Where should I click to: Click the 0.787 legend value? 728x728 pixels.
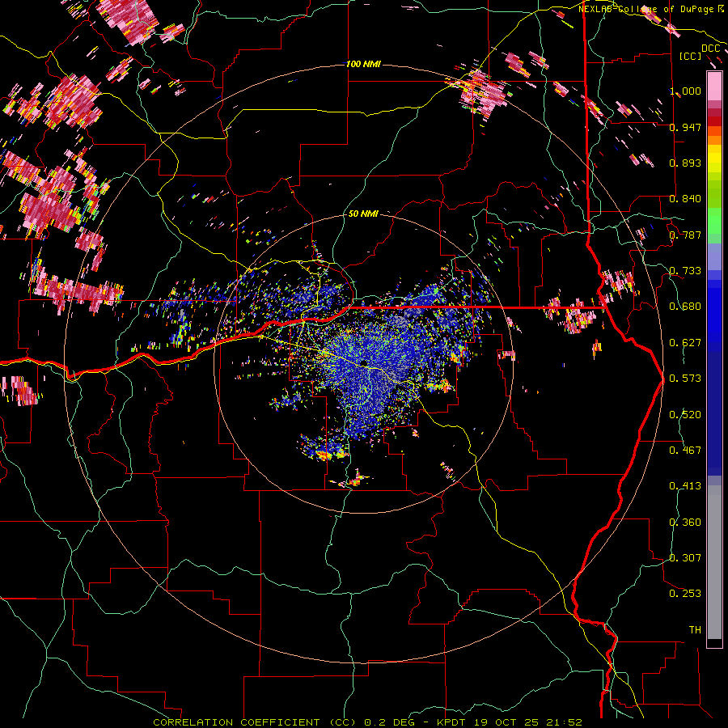point(685,235)
